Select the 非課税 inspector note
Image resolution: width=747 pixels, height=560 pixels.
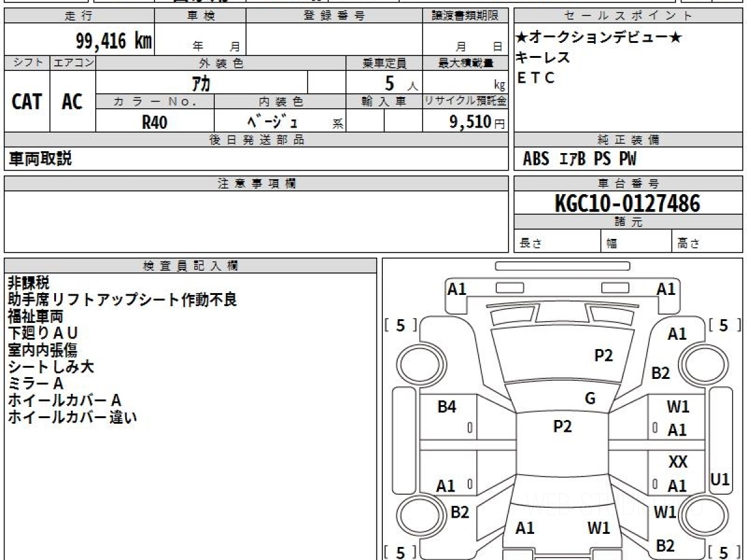pyautogui.click(x=29, y=282)
